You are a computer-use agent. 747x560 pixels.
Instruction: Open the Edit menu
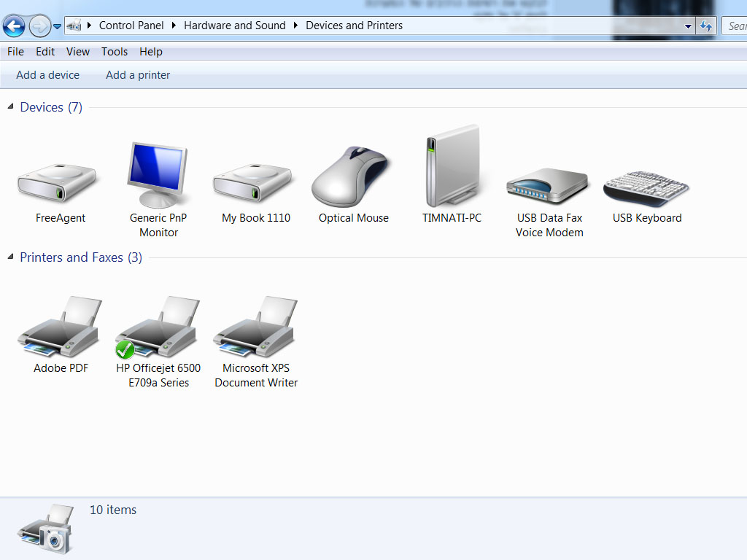pyautogui.click(x=45, y=52)
